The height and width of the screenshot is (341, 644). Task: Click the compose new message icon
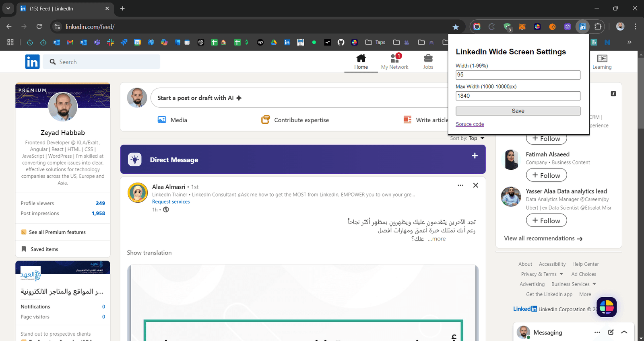click(x=611, y=332)
